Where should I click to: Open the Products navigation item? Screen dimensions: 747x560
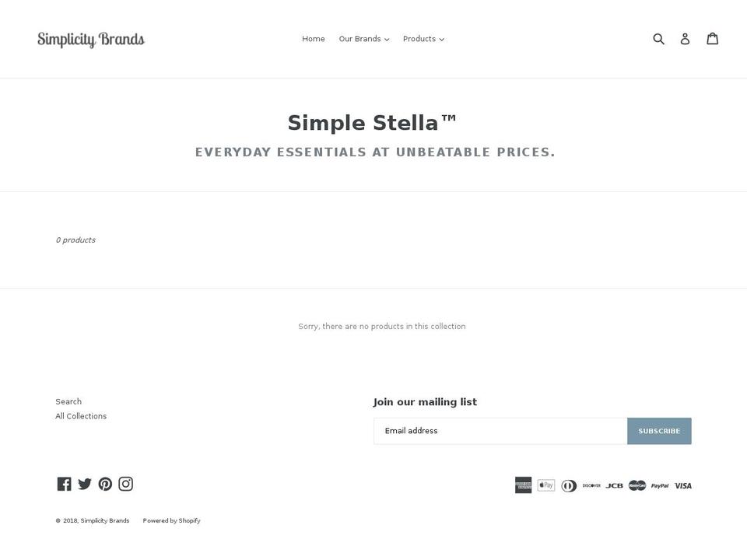(419, 38)
